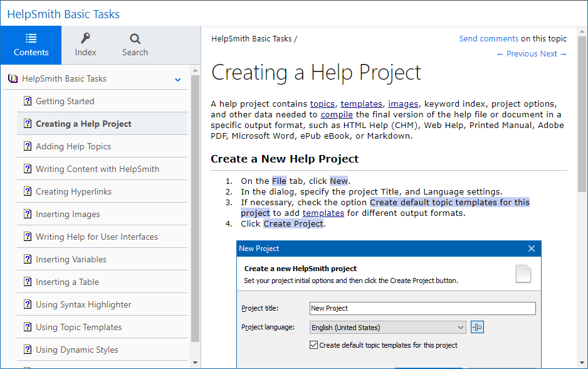Click the Creating a Help Project heading
The width and height of the screenshot is (588, 369).
pyautogui.click(x=316, y=73)
